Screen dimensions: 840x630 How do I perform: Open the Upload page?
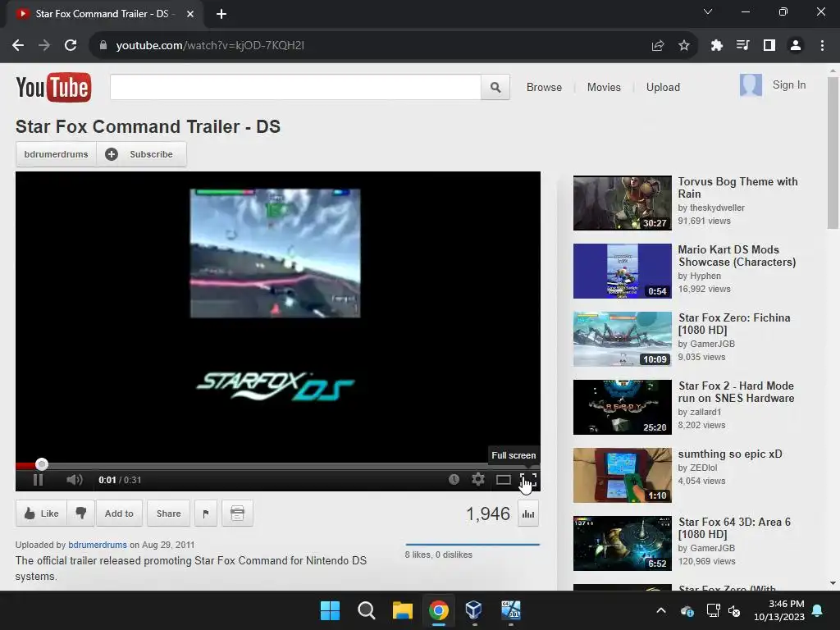click(663, 87)
